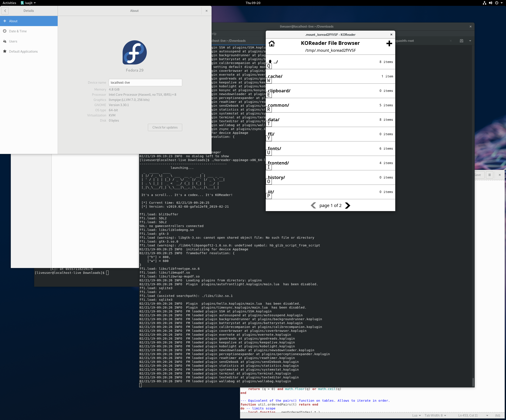Open the editor hamburger menu icon

coord(489,175)
